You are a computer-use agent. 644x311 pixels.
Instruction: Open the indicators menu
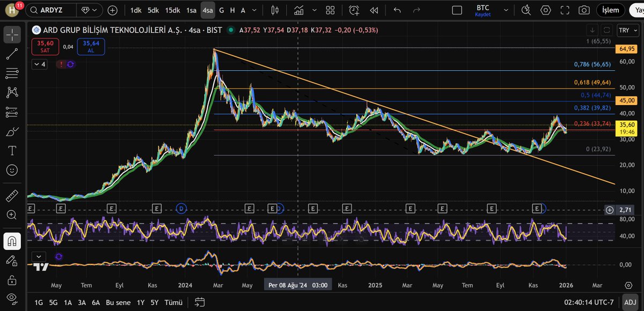[300, 10]
